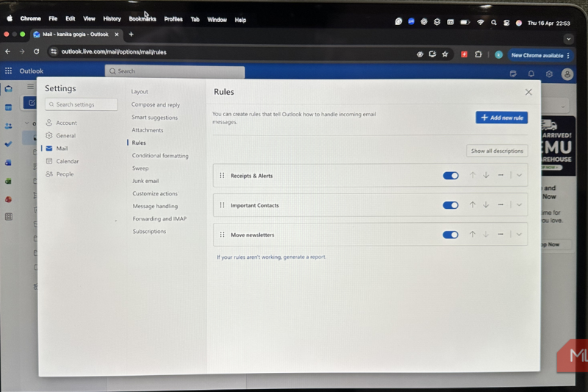Delete the Important Contacts rule

click(501, 204)
